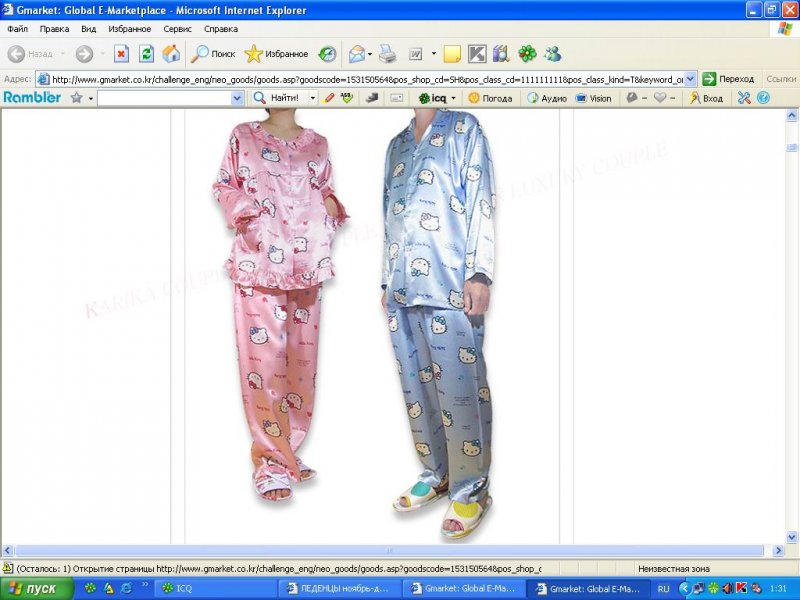Open Vision link in Rambler bar
800x600 pixels.
pos(593,98)
